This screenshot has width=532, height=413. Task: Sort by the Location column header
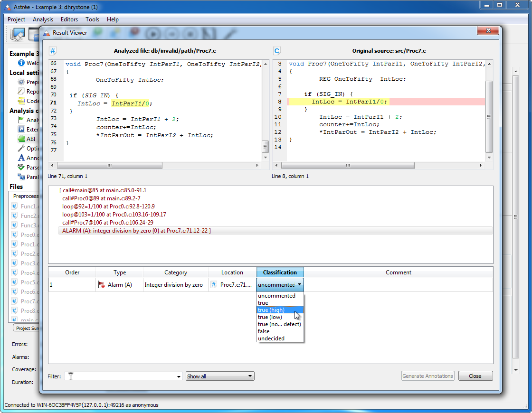[x=232, y=272]
